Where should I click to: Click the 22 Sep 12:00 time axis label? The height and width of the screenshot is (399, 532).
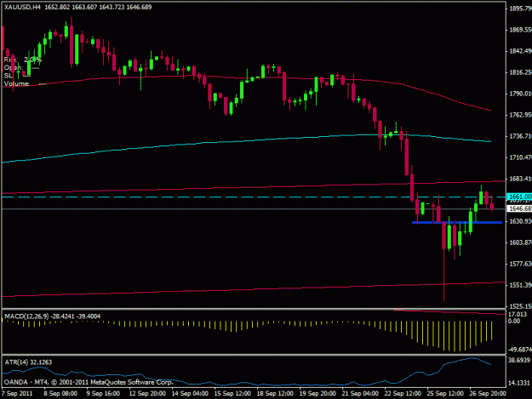click(403, 394)
